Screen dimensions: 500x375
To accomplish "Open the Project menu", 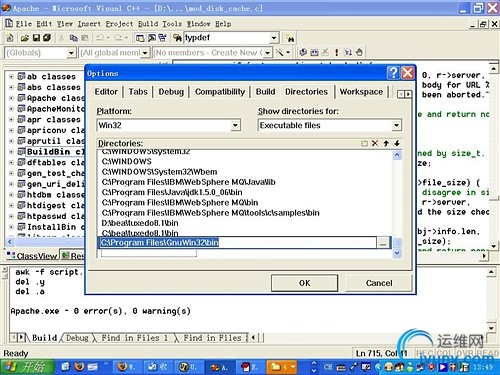I will click(119, 24).
